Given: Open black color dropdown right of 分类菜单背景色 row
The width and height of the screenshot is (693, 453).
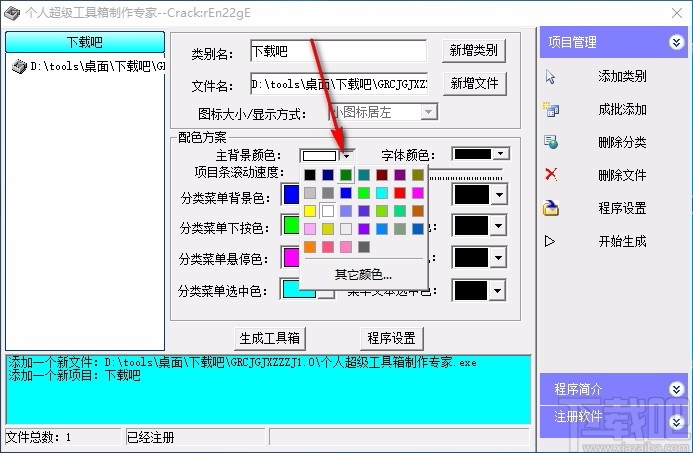Looking at the screenshot, I should (x=499, y=194).
